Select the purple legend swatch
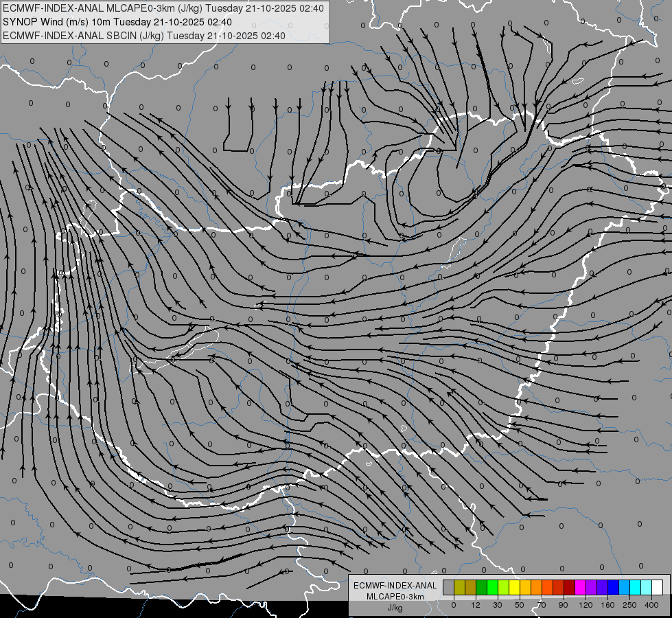The width and height of the screenshot is (672, 618). tap(592, 587)
